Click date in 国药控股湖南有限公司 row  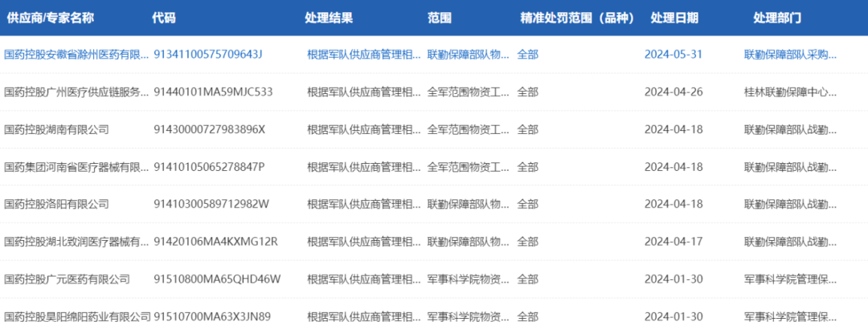click(x=674, y=129)
